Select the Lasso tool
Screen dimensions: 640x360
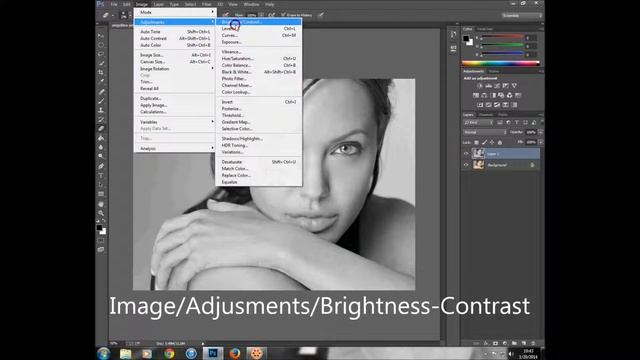click(x=101, y=54)
